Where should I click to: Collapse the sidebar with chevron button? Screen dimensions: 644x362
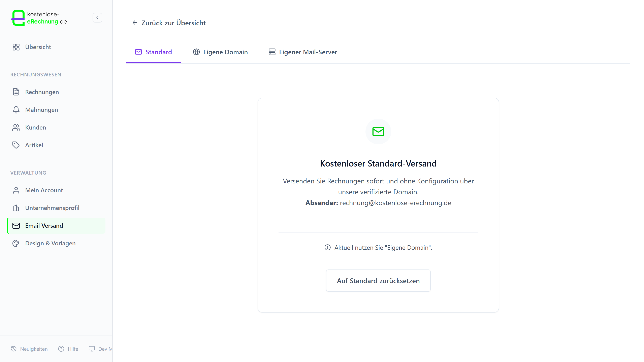tap(97, 18)
